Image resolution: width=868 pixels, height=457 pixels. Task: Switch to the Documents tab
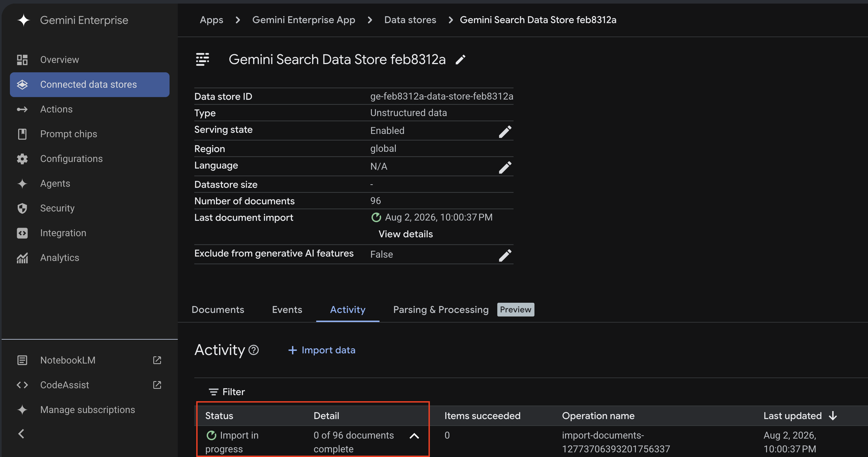coord(218,310)
